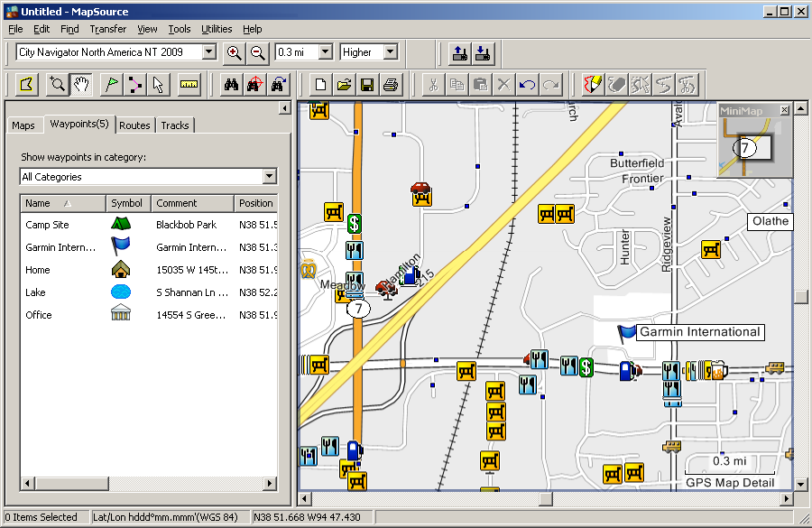Close the MiniMap overlay
Viewport: 812px width, 528px height.
785,110
